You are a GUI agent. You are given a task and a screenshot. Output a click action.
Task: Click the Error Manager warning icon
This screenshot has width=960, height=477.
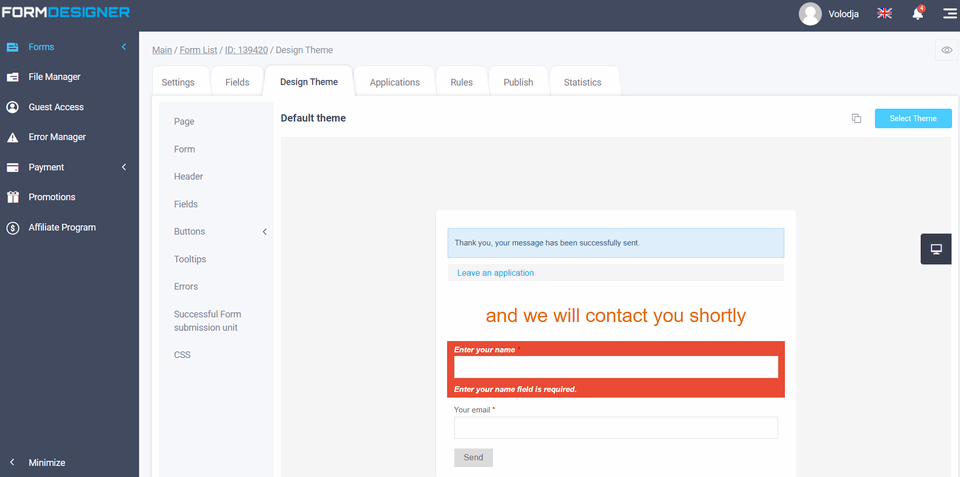pyautogui.click(x=12, y=137)
